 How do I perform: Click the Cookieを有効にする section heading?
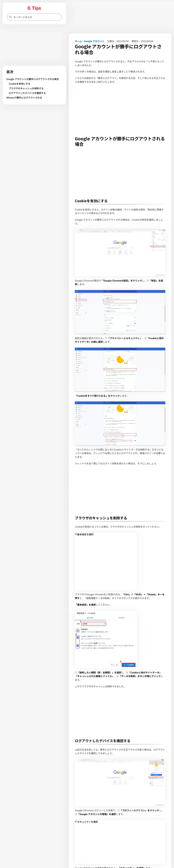coord(91,201)
